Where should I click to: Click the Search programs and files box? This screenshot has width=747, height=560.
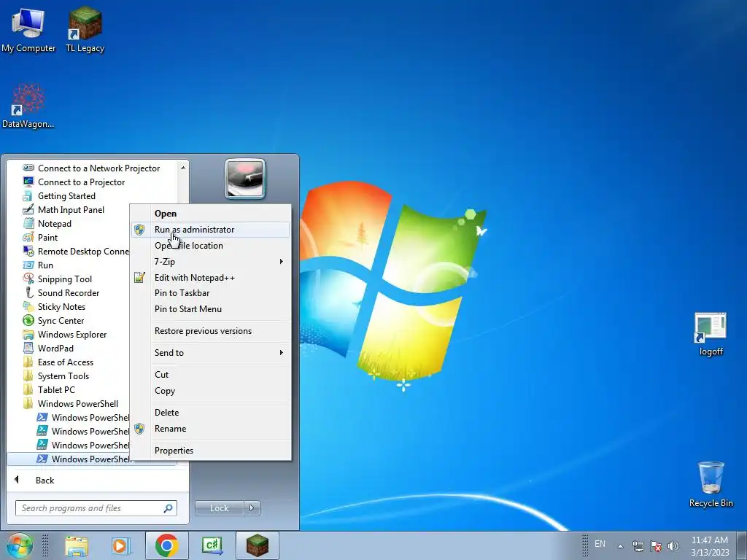coord(96,508)
